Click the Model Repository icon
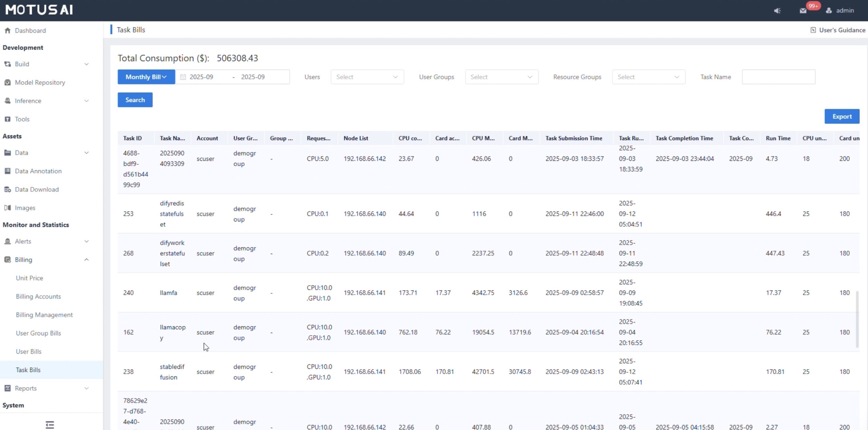Viewport: 868px width, 430px height. pos(7,82)
